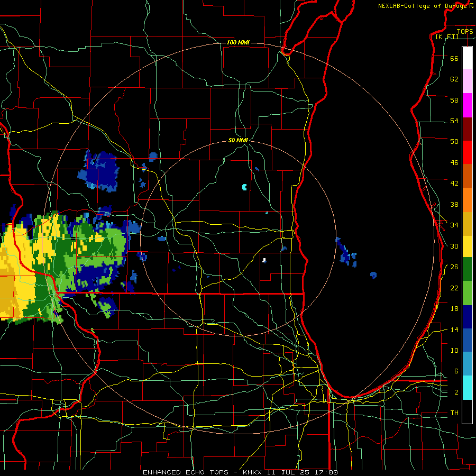The width and height of the screenshot is (476, 476).
Task: Click the bright orange legend swatch
Action: [467, 200]
